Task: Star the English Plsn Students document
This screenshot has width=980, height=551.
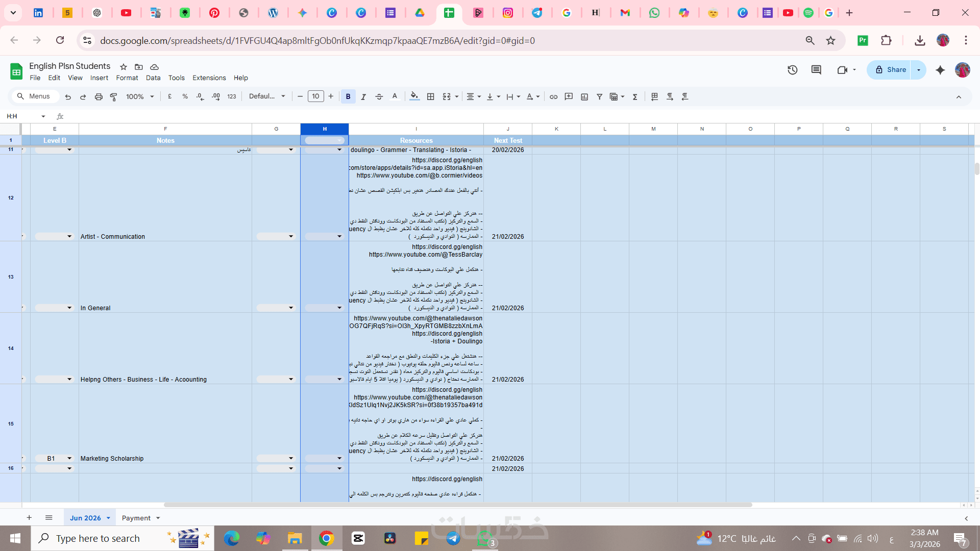Action: coord(123,67)
